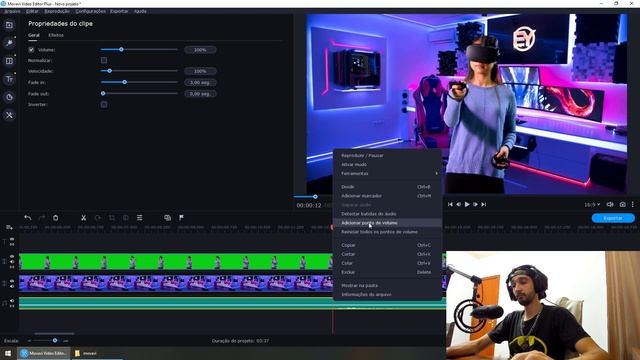Click the blue Exportar button

point(613,218)
